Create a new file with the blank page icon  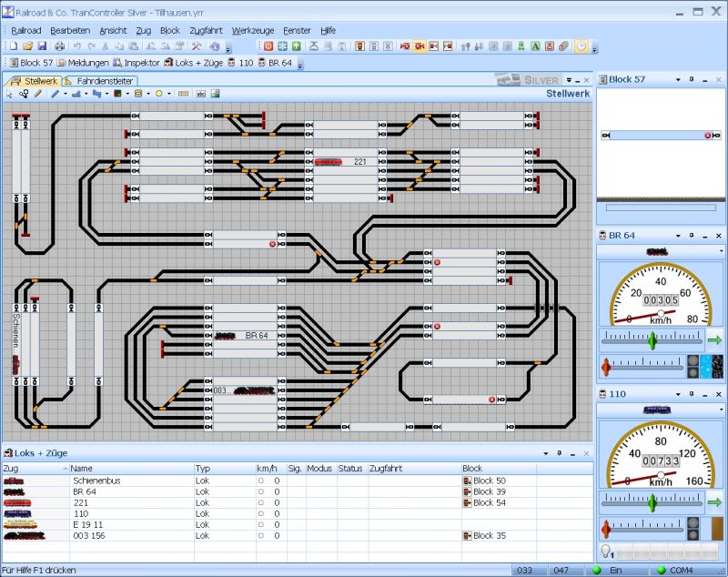click(x=14, y=46)
